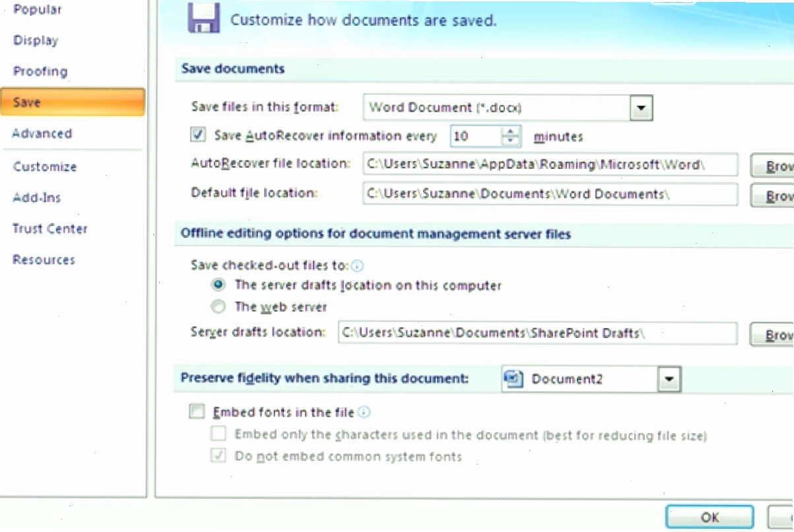Toggle Do not embed common system fonts
The width and height of the screenshot is (794, 532).
tap(218, 456)
